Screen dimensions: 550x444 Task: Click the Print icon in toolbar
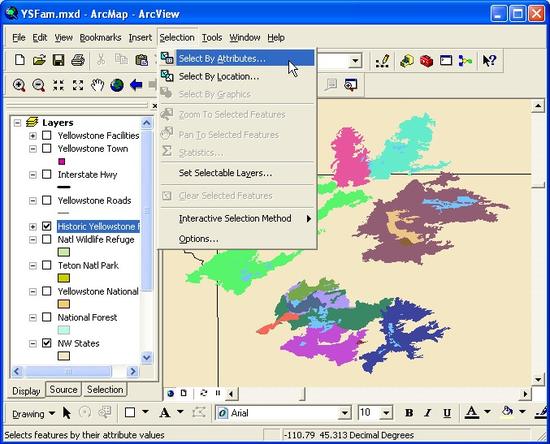click(78, 60)
